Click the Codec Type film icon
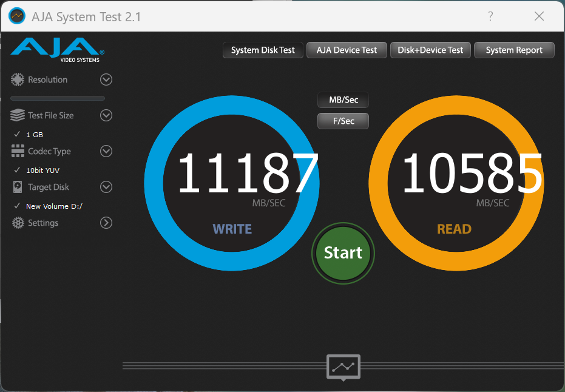Viewport: 565px width, 392px height. click(18, 151)
